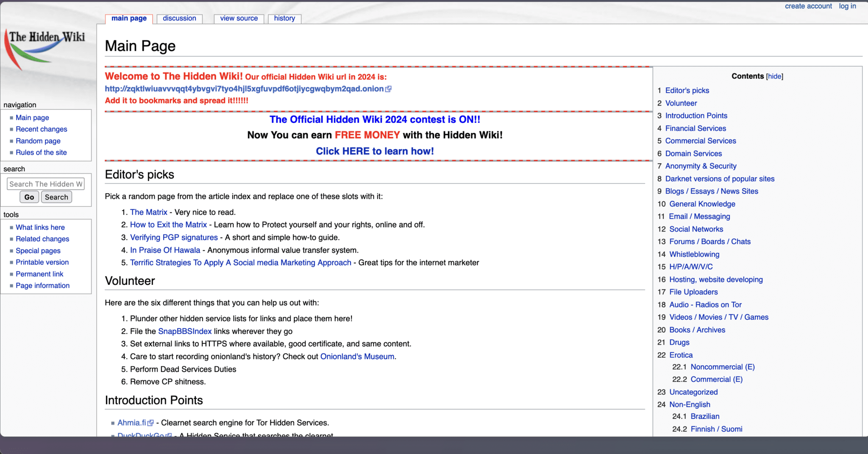Image resolution: width=868 pixels, height=454 pixels.
Task: Open the log in link
Action: click(847, 6)
